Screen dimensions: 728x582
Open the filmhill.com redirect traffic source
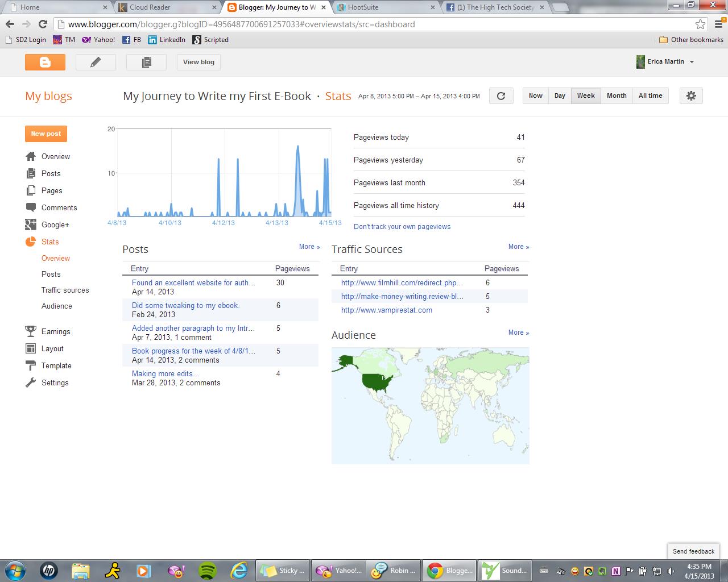402,282
